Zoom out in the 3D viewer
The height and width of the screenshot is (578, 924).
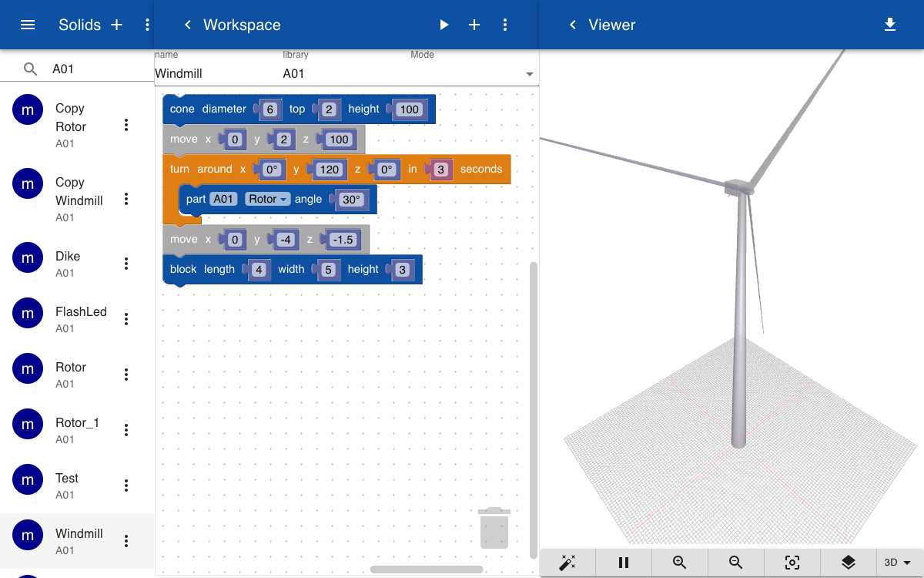(736, 563)
